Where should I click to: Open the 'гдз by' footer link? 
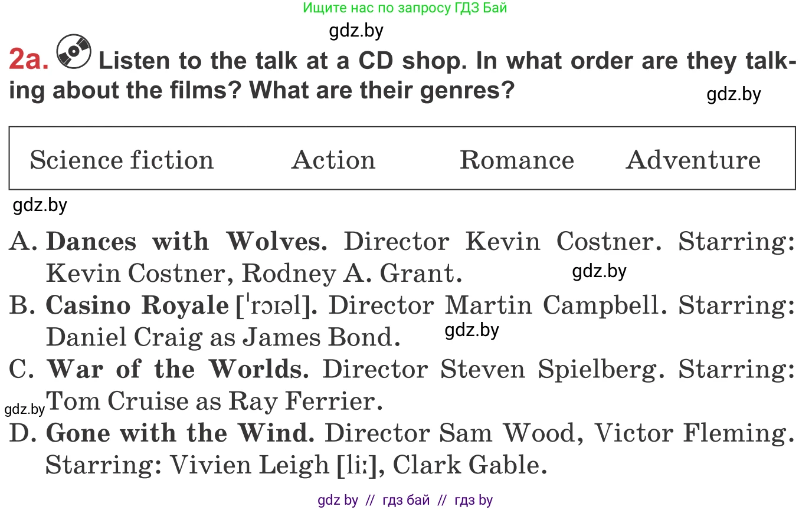click(x=473, y=501)
